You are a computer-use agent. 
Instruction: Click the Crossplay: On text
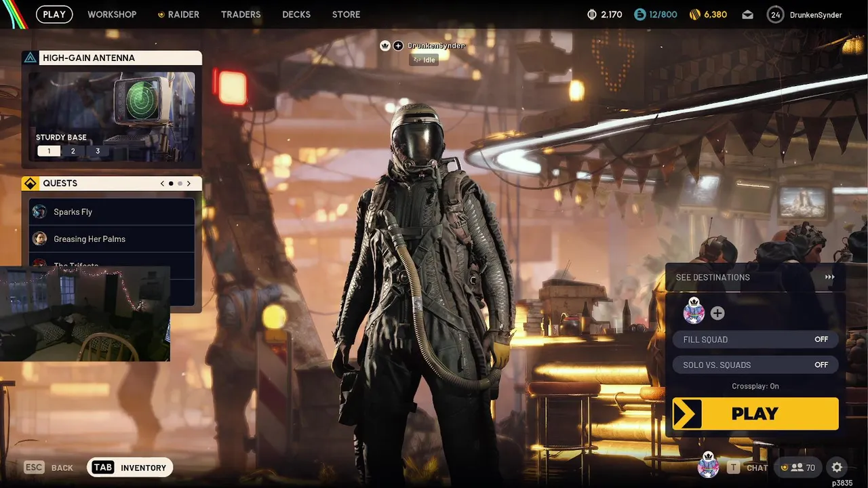(755, 386)
